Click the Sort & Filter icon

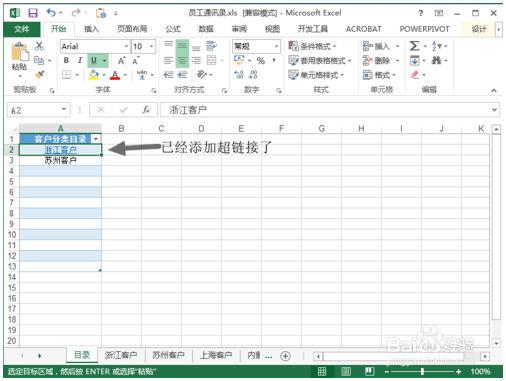click(x=437, y=46)
